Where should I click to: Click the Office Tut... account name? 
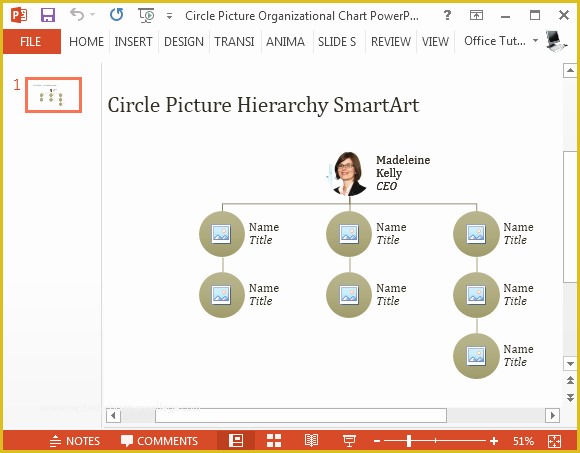[x=495, y=41]
